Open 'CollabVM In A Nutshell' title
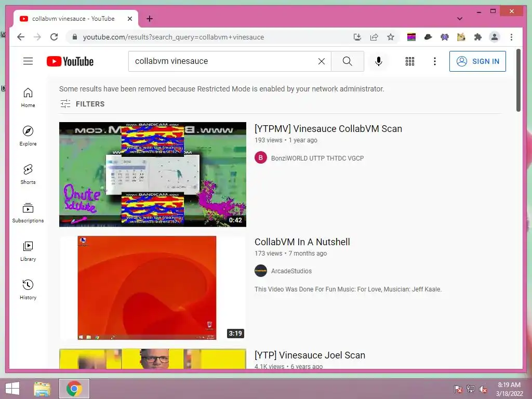This screenshot has width=532, height=399. (302, 242)
